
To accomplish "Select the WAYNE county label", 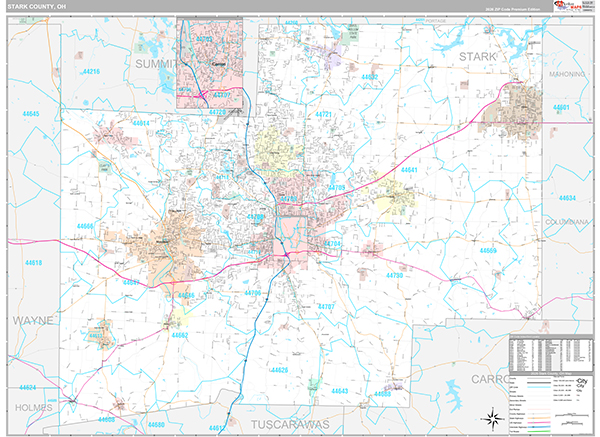I will tap(33, 320).
